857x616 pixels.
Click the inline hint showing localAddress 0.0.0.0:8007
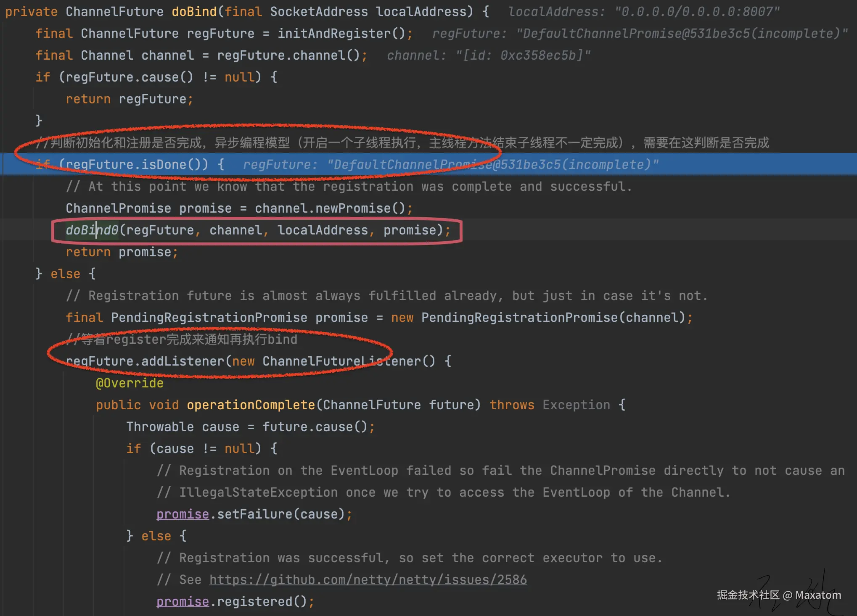(x=644, y=11)
